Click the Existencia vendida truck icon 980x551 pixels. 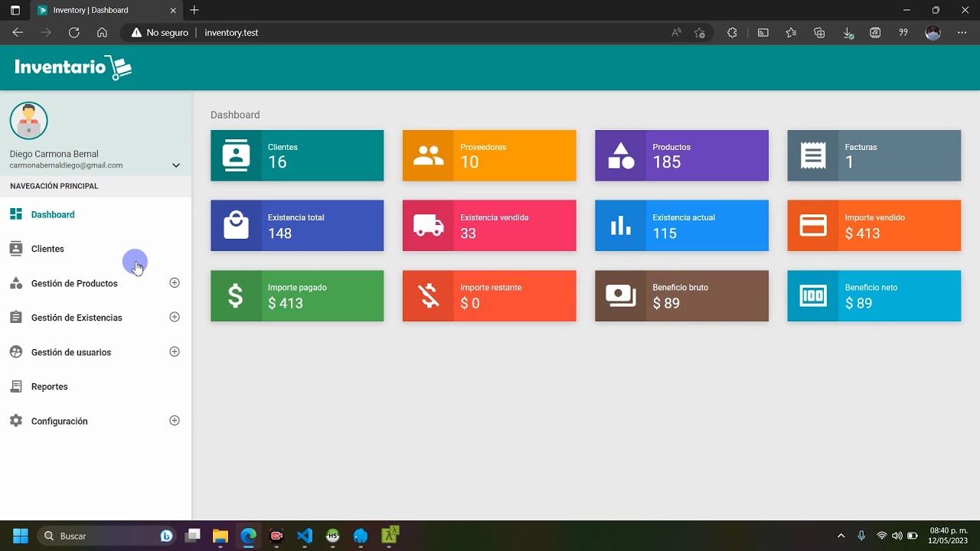(428, 226)
